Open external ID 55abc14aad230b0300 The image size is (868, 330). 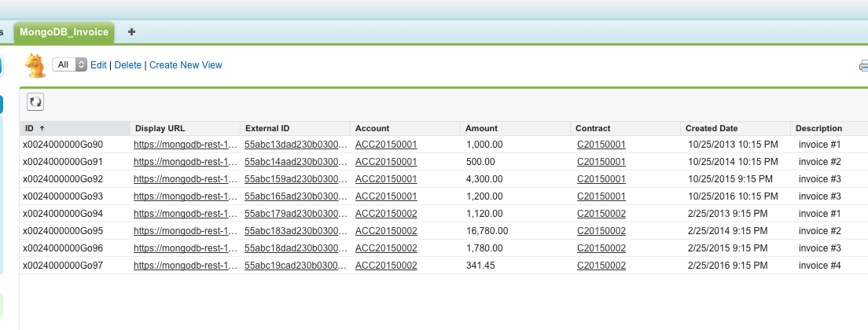coord(296,162)
